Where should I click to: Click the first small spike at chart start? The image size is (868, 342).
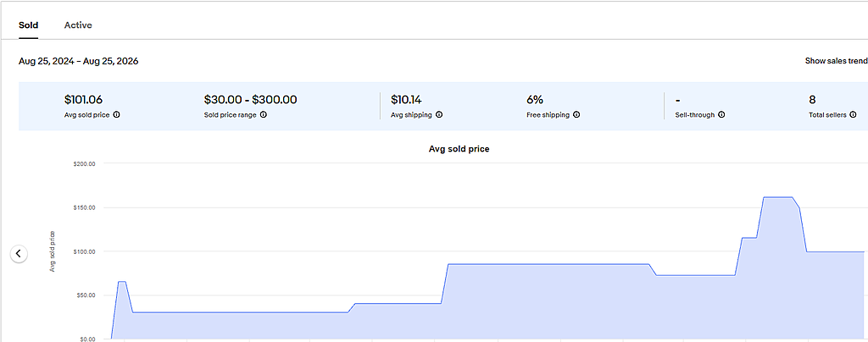click(x=122, y=282)
